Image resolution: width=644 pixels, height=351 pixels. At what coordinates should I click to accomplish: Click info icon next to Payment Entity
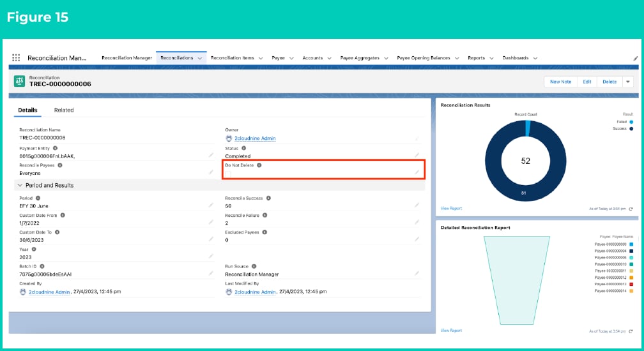tap(55, 148)
